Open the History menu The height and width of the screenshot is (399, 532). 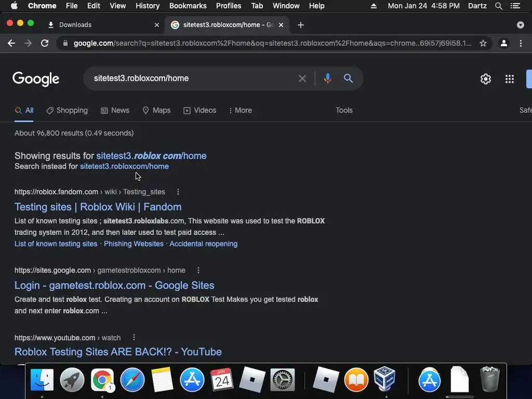click(x=147, y=6)
